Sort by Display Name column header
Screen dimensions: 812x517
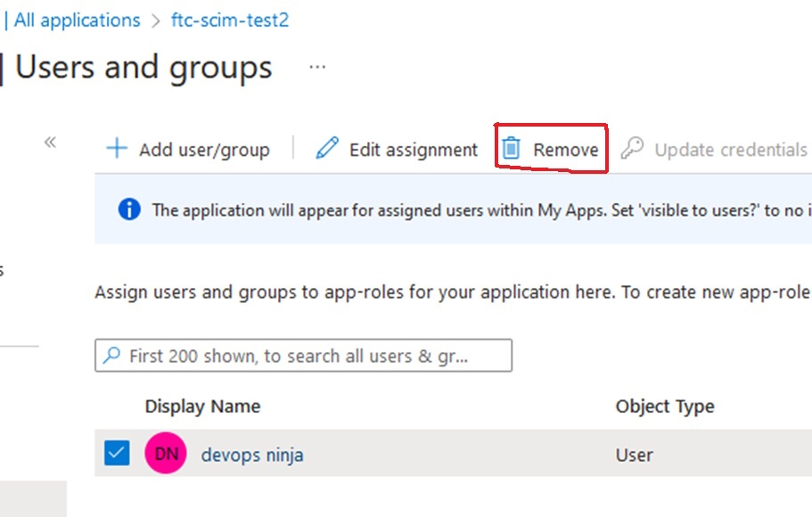(202, 406)
